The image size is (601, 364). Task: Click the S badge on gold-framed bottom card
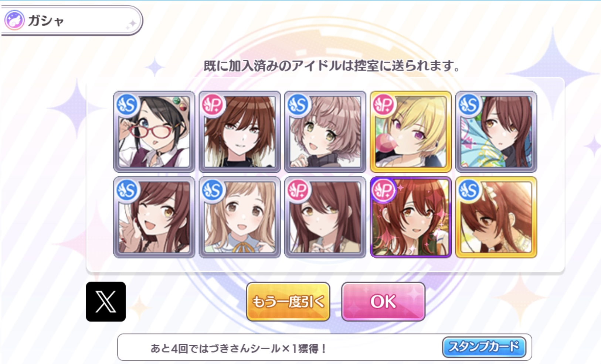[x=469, y=190]
